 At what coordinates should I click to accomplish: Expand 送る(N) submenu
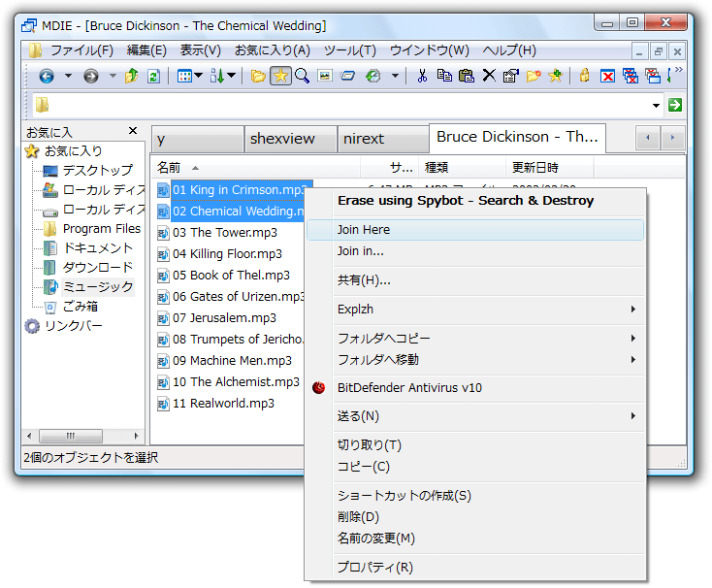(475, 416)
